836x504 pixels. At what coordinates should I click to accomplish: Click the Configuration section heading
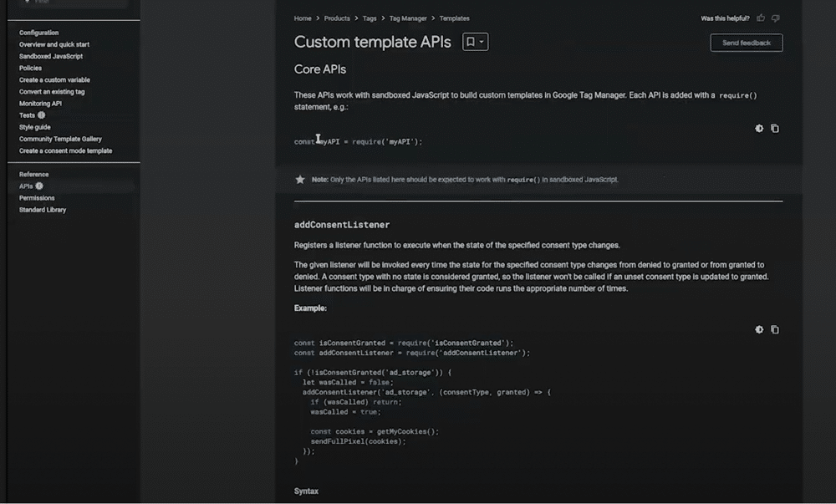coord(39,33)
